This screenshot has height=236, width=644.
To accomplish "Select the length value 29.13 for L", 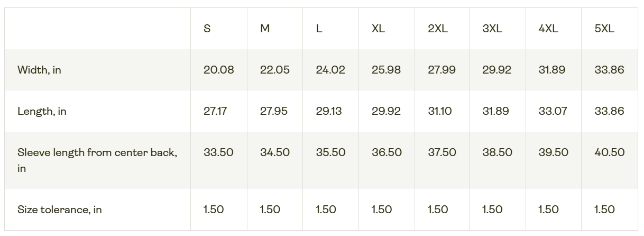I will point(329,111).
